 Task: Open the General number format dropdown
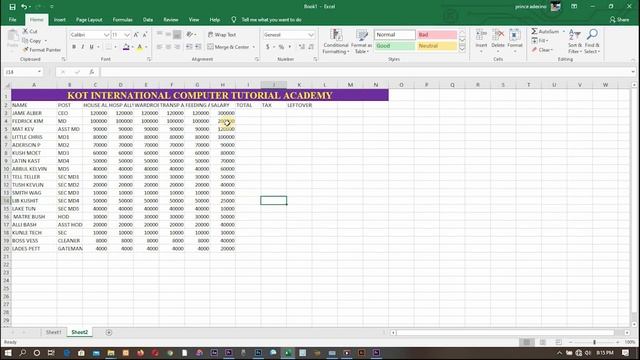[311, 35]
